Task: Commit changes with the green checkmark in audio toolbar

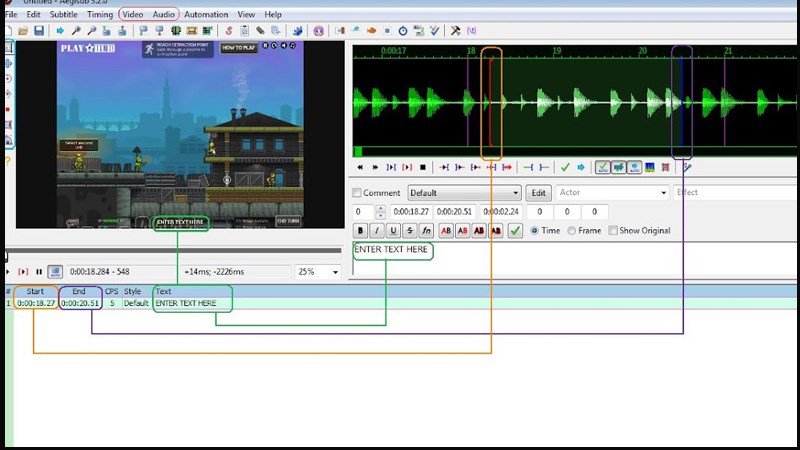Action: coord(565,167)
